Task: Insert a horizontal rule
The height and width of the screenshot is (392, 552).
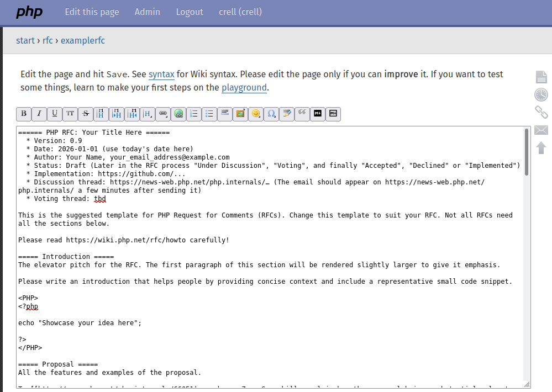Action: (225, 114)
